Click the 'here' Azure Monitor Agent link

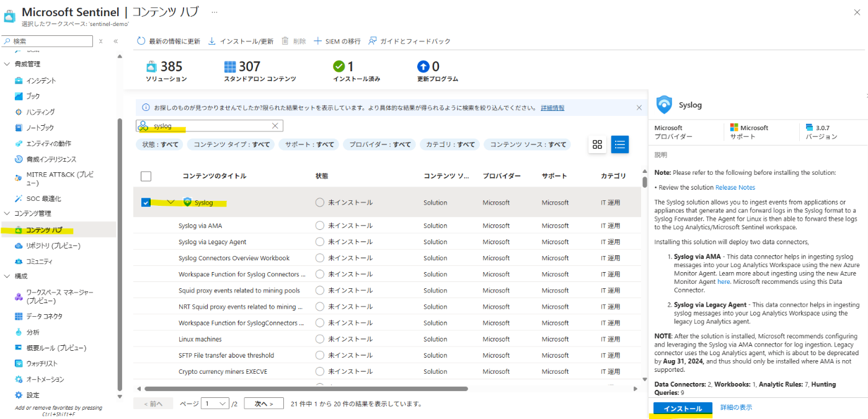click(x=723, y=281)
